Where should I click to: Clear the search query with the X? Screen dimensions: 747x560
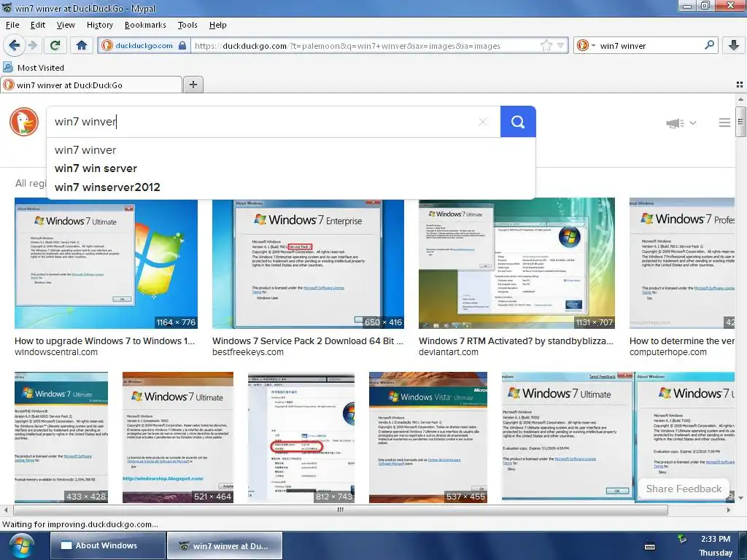[x=483, y=122]
